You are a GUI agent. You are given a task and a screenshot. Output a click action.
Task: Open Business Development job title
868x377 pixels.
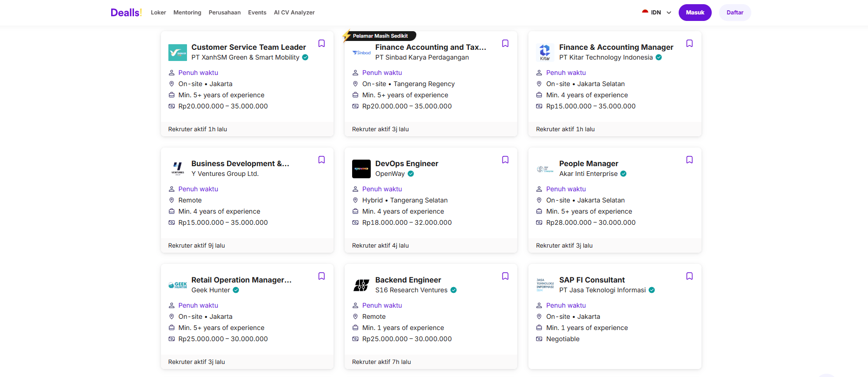click(x=240, y=163)
